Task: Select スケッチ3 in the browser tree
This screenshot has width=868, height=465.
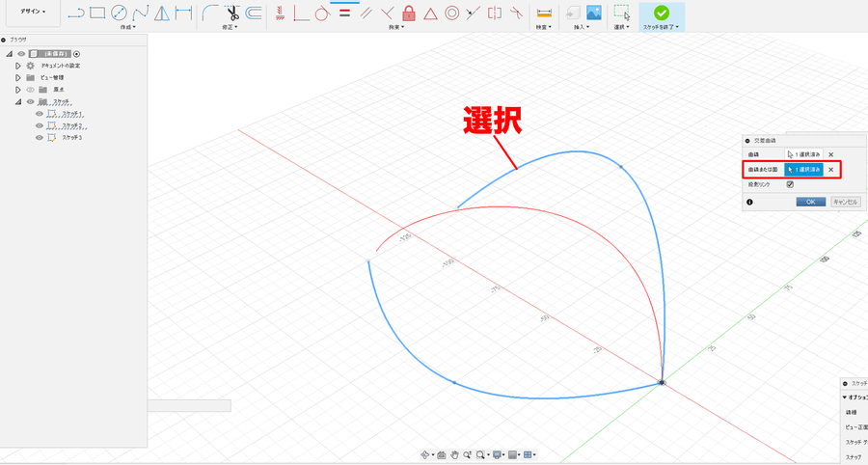Action: pos(72,138)
